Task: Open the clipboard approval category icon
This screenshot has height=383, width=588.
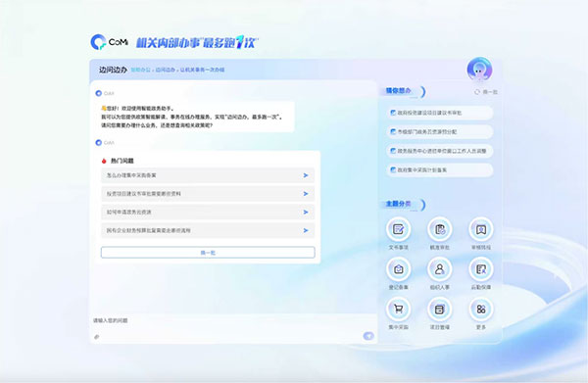Action: coord(440,229)
